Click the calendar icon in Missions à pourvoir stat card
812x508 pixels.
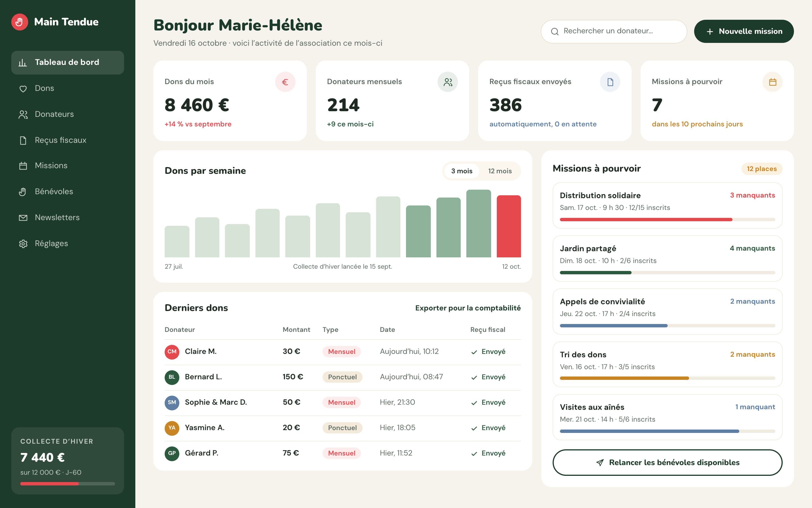[773, 82]
